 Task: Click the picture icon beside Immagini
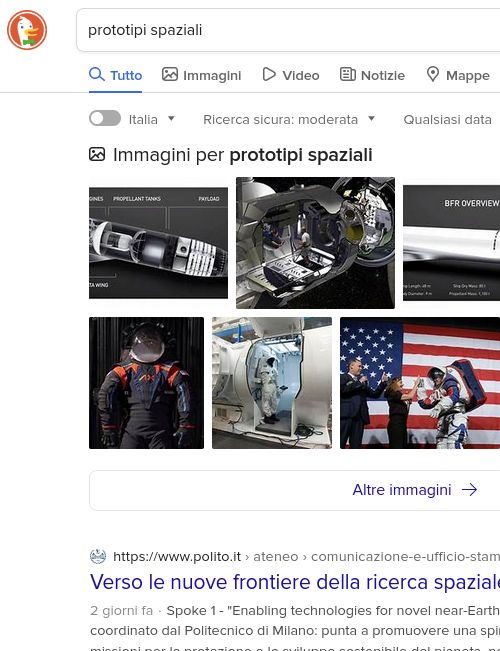[169, 74]
